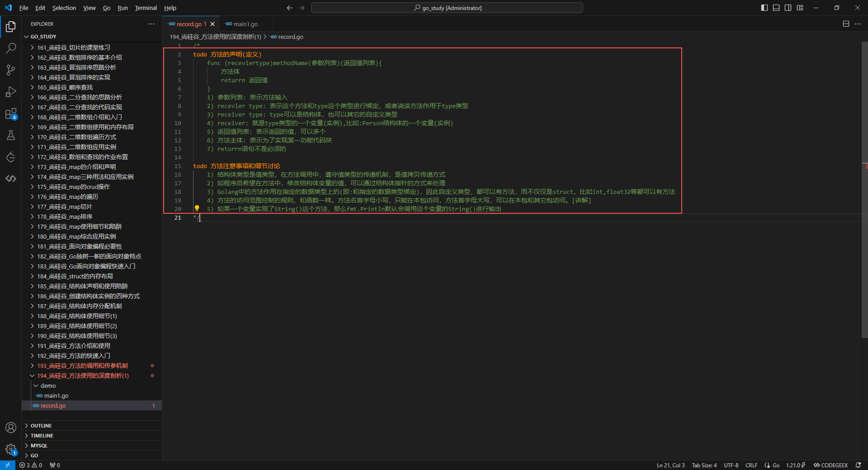868x470 pixels.
Task: Change Tab Size: 4 indentation setting
Action: pyautogui.click(x=704, y=465)
